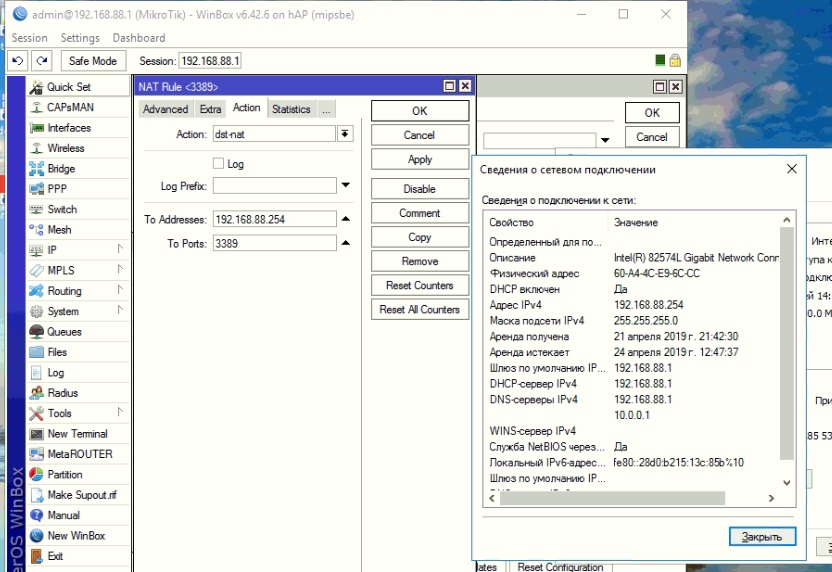
Task: Click Reset All Counters button
Action: pos(420,309)
